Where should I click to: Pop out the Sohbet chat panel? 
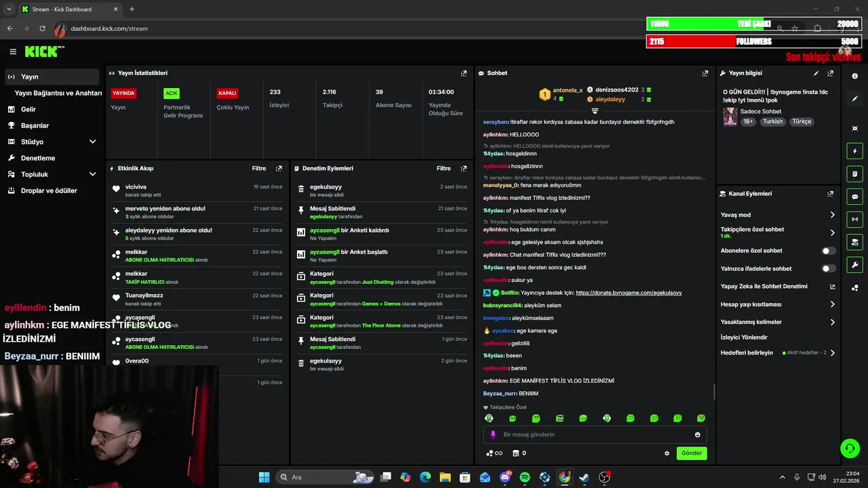coord(705,73)
